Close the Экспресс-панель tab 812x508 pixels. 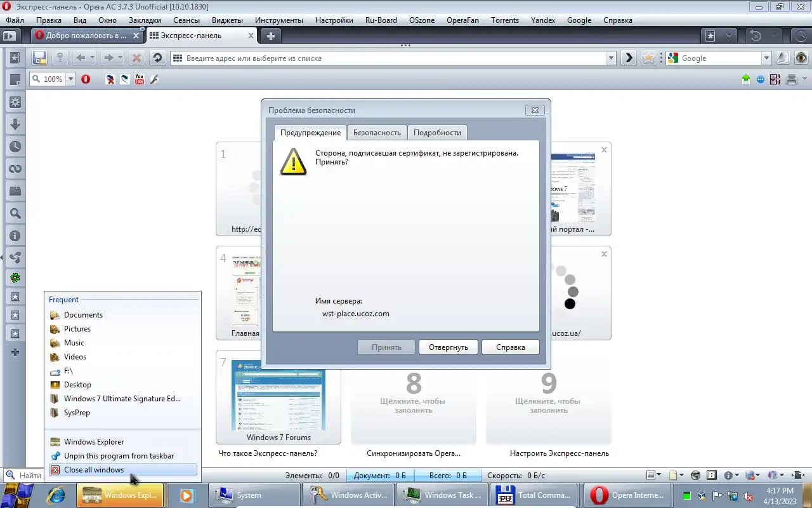[251, 36]
